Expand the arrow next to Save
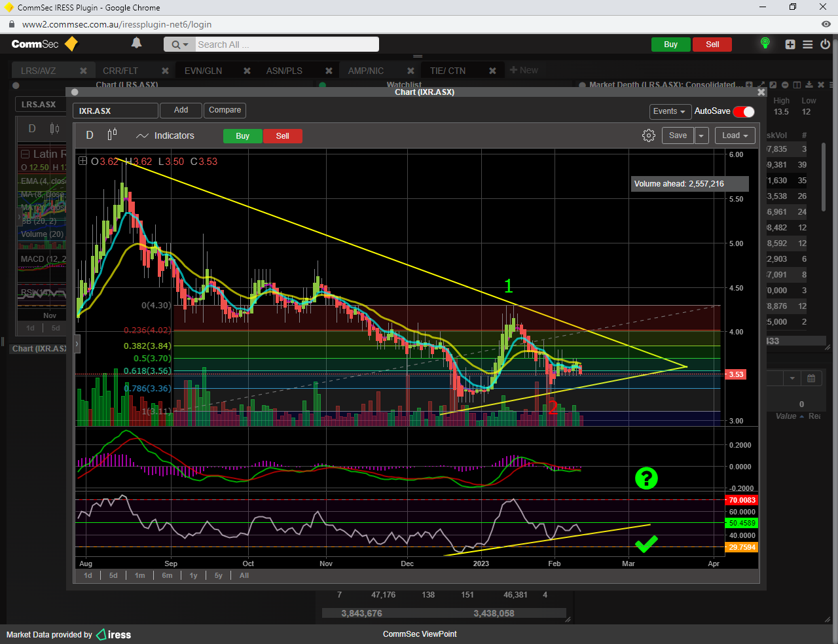This screenshot has width=838, height=644. click(702, 135)
